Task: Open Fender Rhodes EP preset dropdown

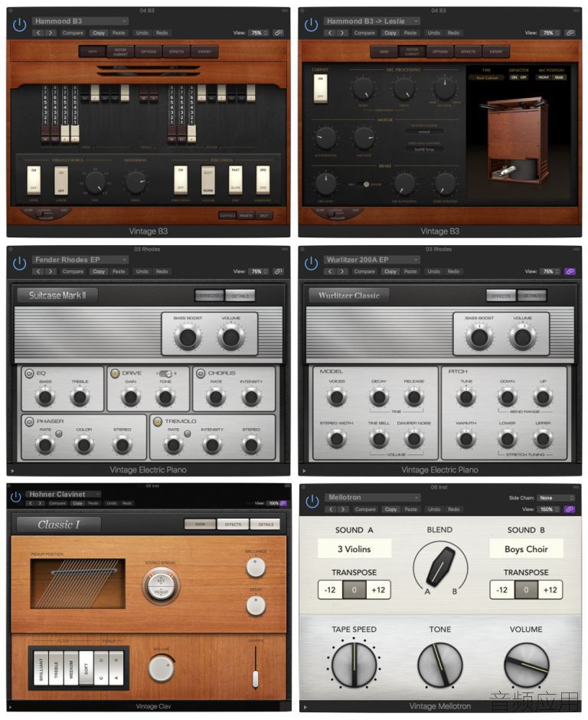Action: click(80, 260)
